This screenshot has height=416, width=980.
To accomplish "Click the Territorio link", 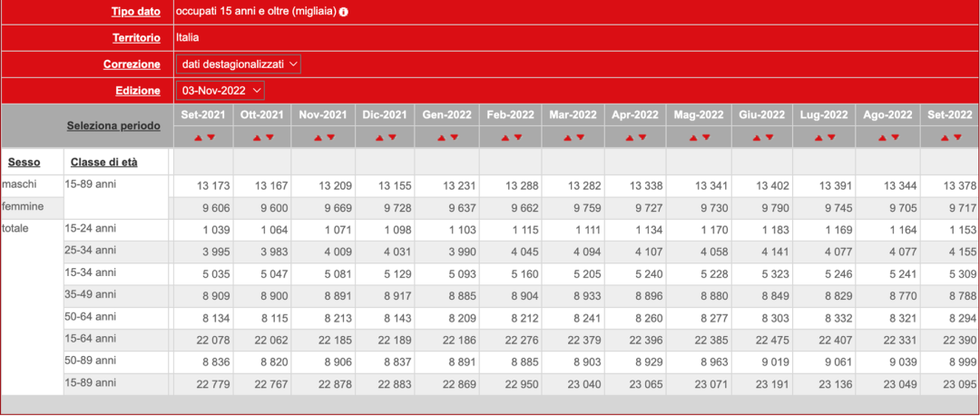I will [x=136, y=38].
